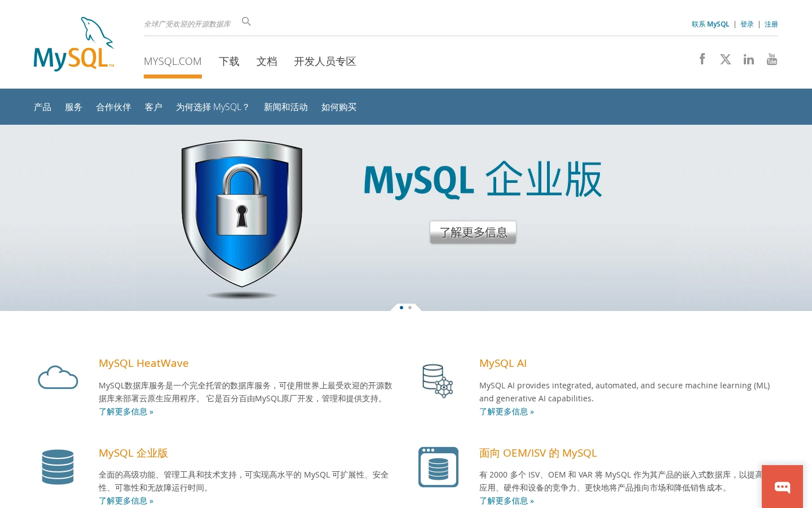The image size is (812, 508).
Task: Open the 合作伙伴 menu
Action: click(x=113, y=107)
